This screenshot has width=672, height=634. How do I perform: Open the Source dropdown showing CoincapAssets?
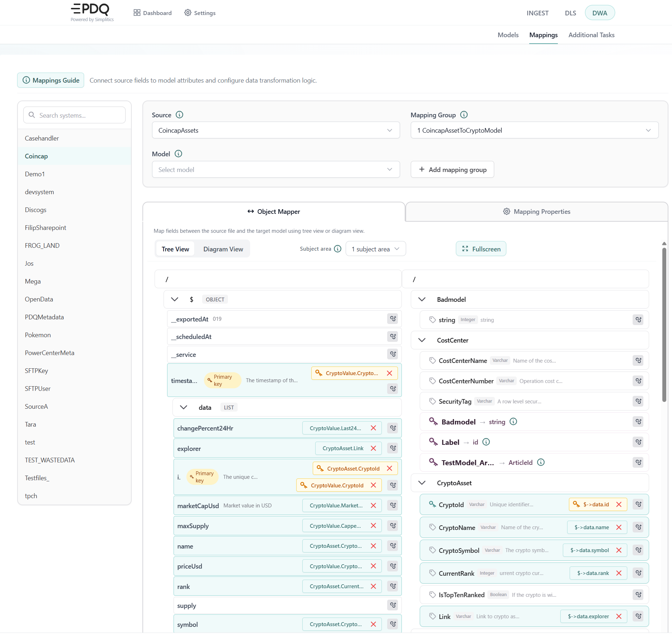[276, 130]
